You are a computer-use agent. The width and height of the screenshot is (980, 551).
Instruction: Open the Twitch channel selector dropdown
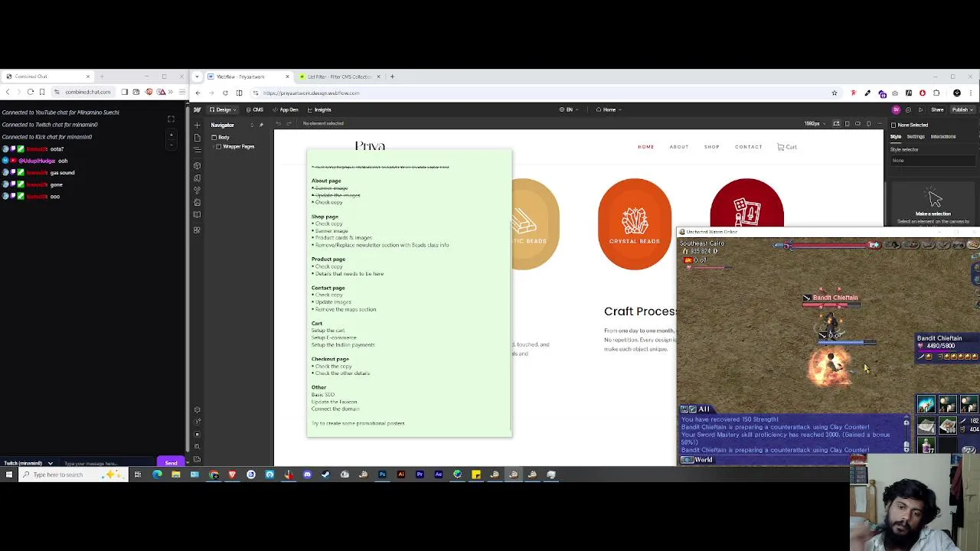coord(28,463)
